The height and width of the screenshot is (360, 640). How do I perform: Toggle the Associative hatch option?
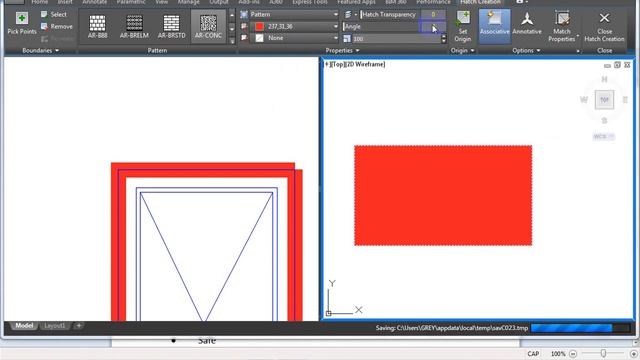tap(494, 27)
